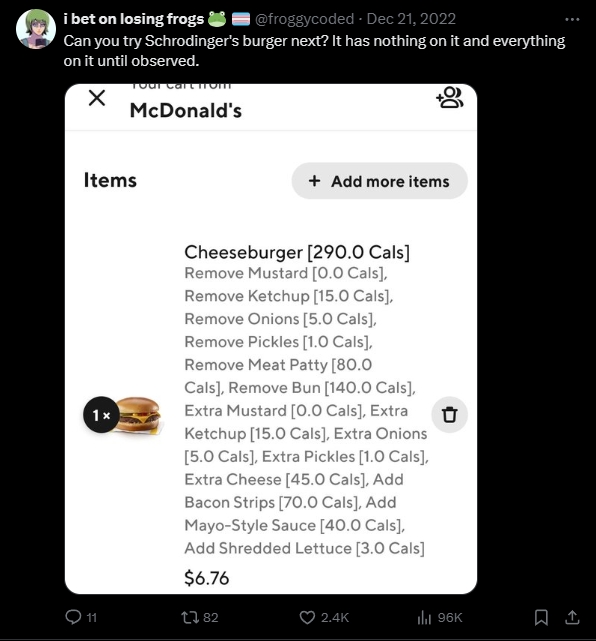Open the Cheeseburger [290.0 Cals] item
Viewport: 596px width, 641px height.
tap(297, 252)
